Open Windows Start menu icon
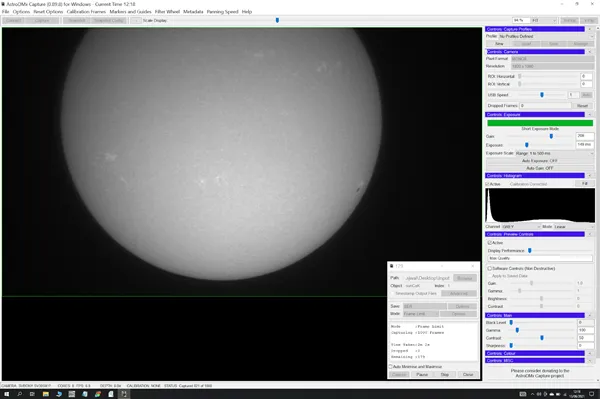The image size is (600, 399). click(7, 394)
